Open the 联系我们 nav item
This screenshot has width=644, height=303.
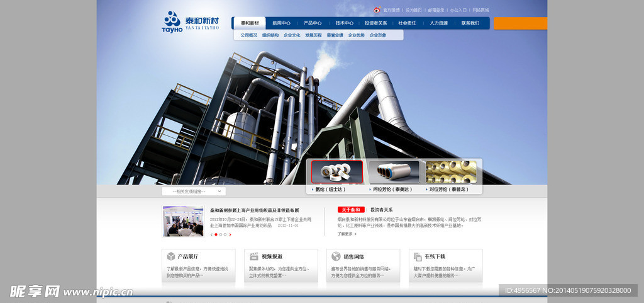pyautogui.click(x=470, y=23)
